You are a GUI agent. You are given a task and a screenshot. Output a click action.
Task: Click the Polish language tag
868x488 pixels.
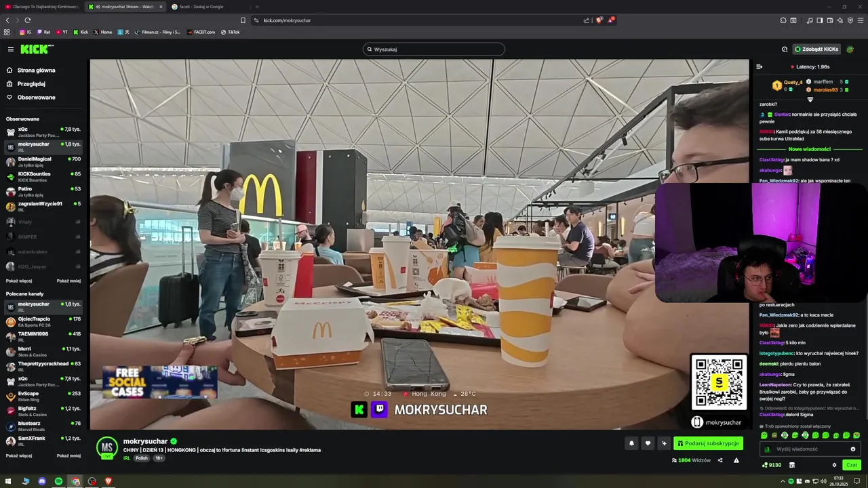tap(141, 458)
